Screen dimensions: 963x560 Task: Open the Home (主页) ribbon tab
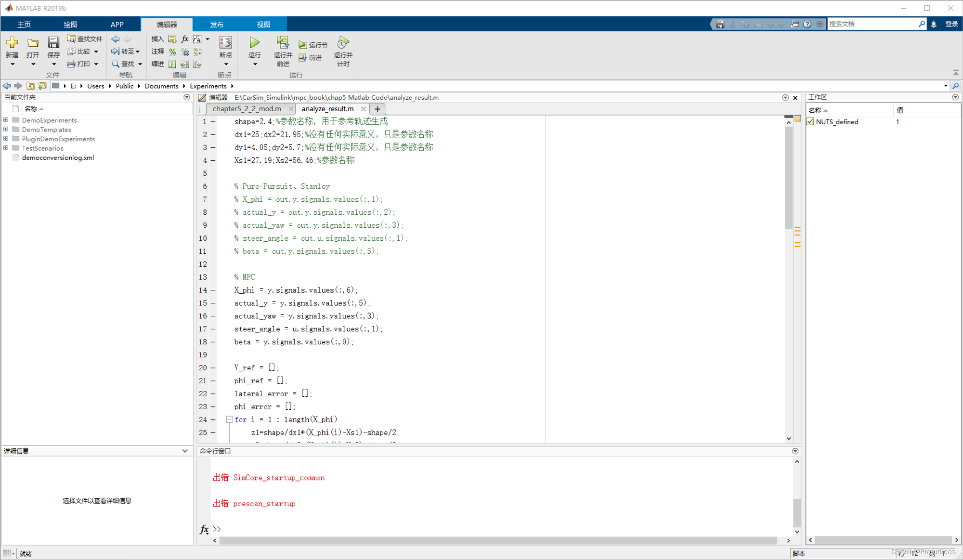click(x=24, y=24)
